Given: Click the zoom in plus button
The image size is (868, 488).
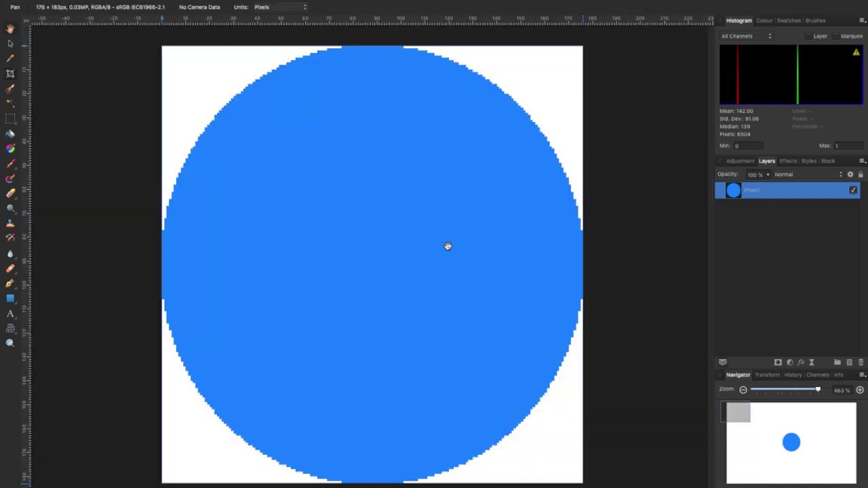Looking at the screenshot, I should point(860,390).
